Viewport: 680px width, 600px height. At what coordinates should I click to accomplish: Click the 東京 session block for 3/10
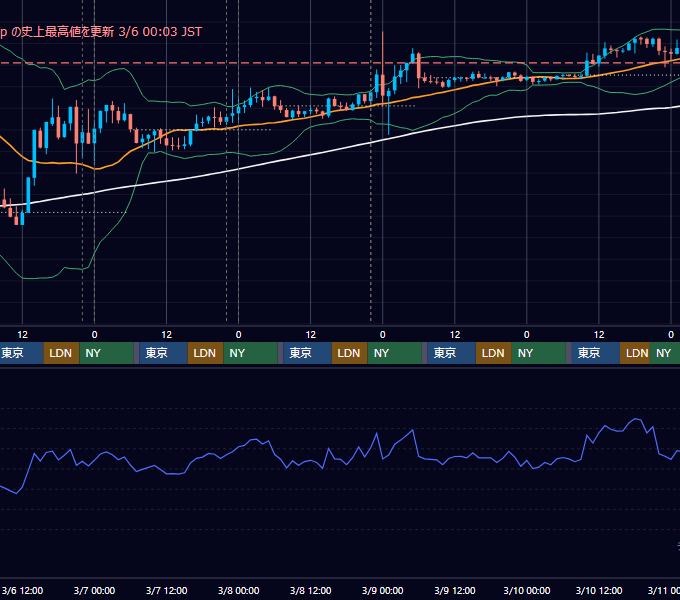coord(595,353)
